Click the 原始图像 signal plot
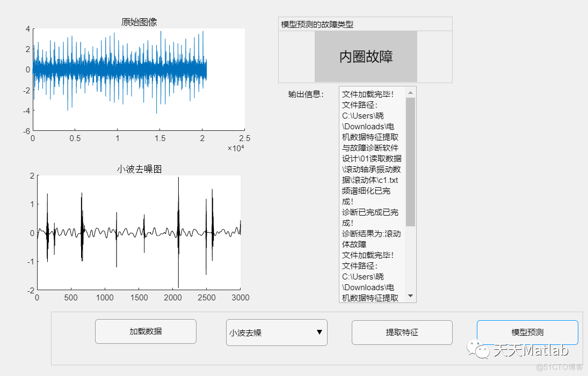588x376 pixels. click(139, 79)
